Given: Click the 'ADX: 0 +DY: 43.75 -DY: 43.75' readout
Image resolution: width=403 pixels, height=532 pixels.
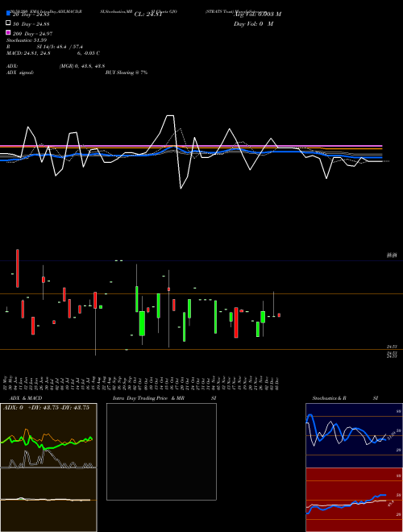Looking at the screenshot, I should [x=46, y=408].
